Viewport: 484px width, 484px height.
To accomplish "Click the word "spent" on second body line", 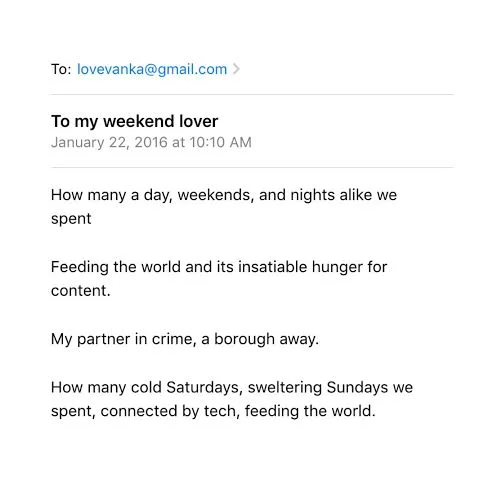I will [x=71, y=219].
